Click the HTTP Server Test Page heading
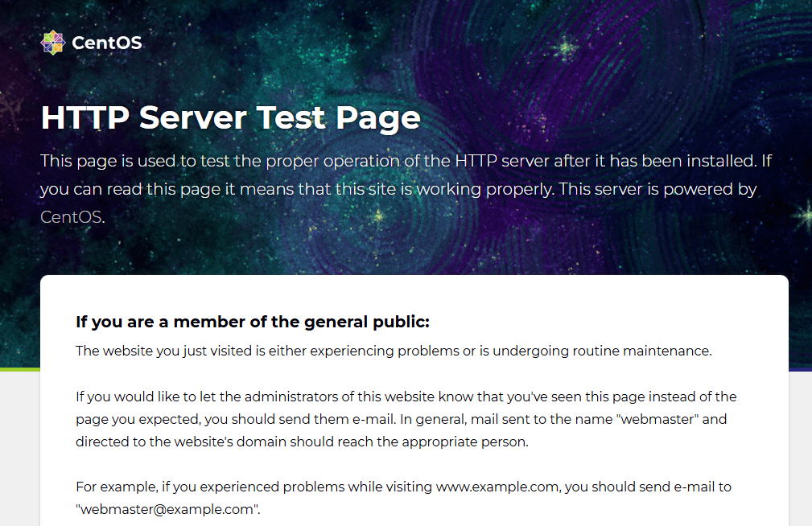Image resolution: width=812 pixels, height=526 pixels. point(230,117)
